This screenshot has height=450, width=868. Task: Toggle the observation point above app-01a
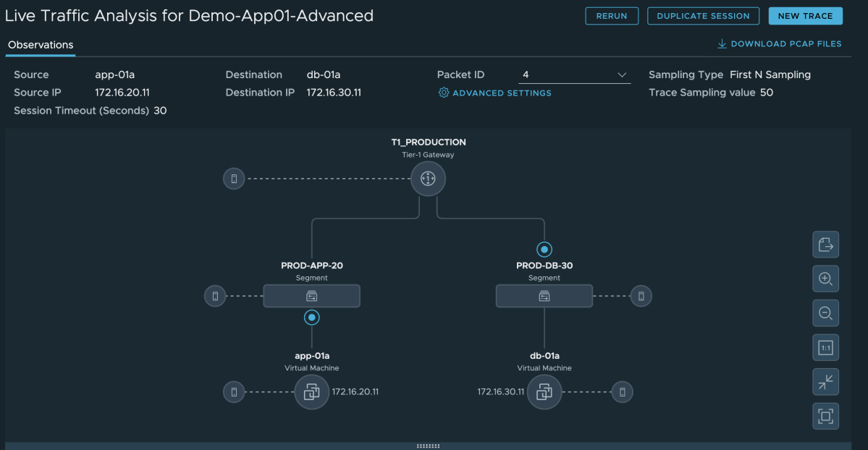tap(311, 317)
